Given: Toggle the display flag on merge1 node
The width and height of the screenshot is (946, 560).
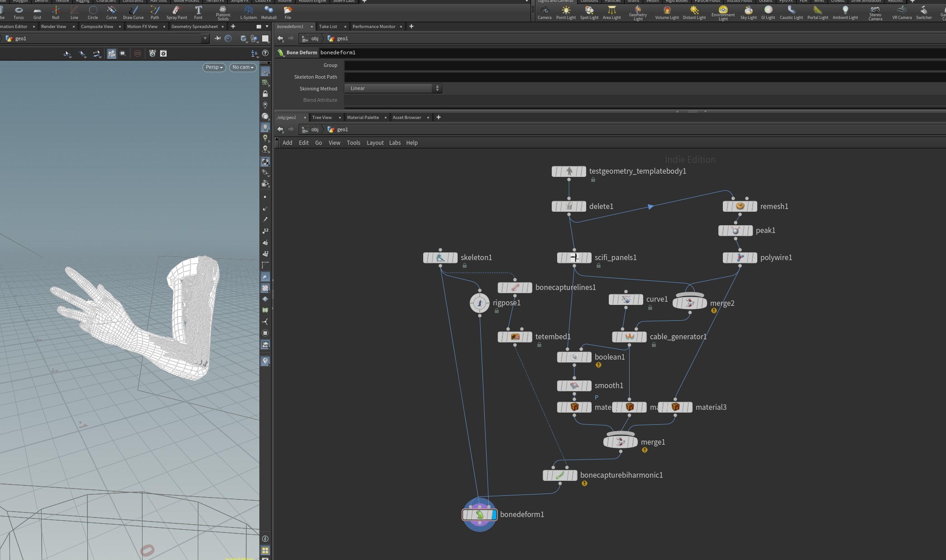Looking at the screenshot, I should 633,442.
